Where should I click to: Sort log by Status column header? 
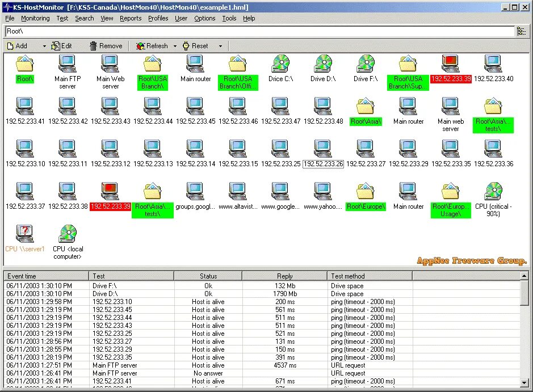pyautogui.click(x=208, y=276)
